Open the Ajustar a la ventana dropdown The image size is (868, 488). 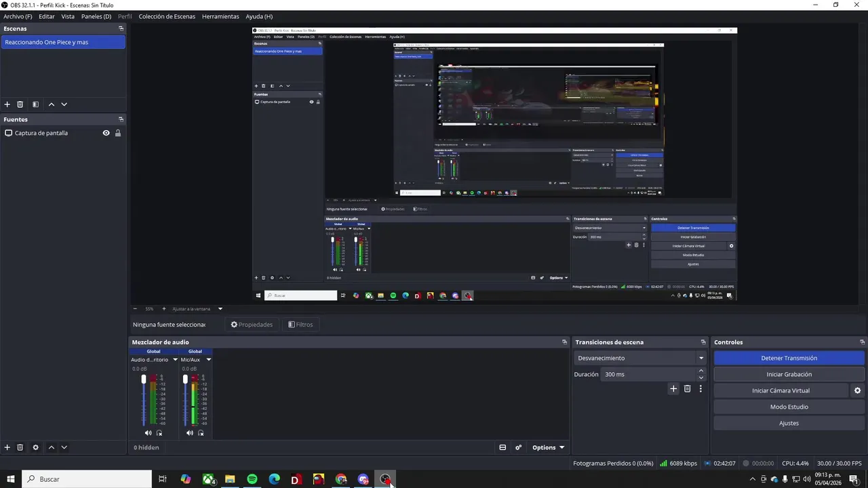(197, 308)
